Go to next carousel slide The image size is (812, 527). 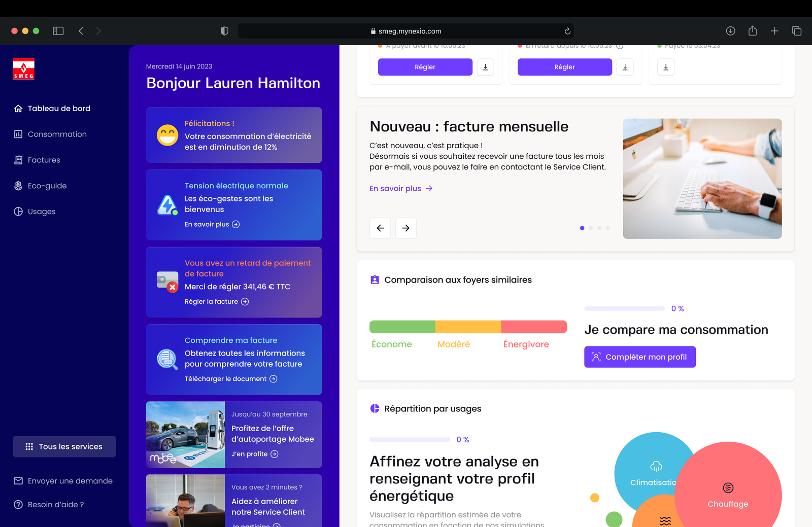click(406, 228)
